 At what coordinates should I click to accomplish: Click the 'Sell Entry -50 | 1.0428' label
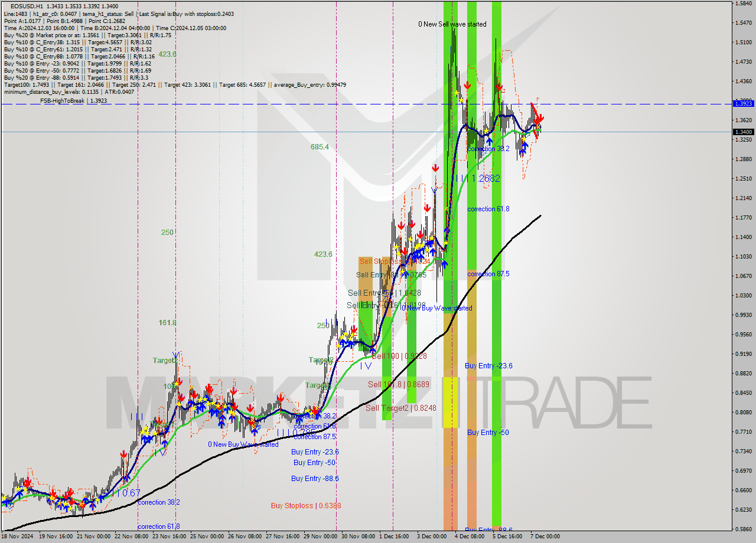[x=384, y=293]
